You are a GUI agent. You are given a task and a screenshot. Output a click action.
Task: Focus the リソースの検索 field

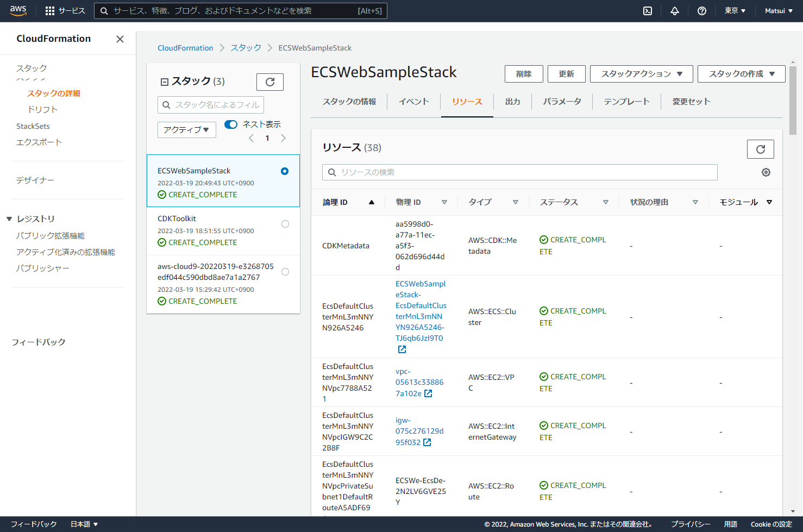point(520,172)
